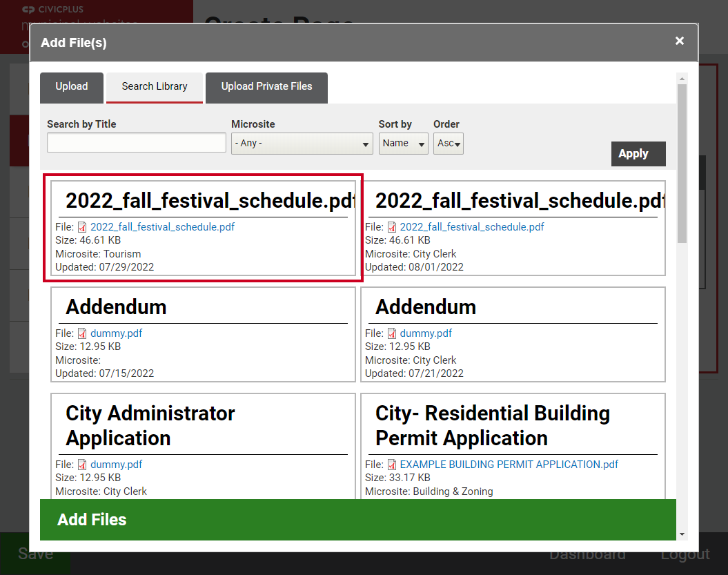Open dummy.pdf link updated 07/15/2022
The height and width of the screenshot is (575, 728).
tap(116, 333)
